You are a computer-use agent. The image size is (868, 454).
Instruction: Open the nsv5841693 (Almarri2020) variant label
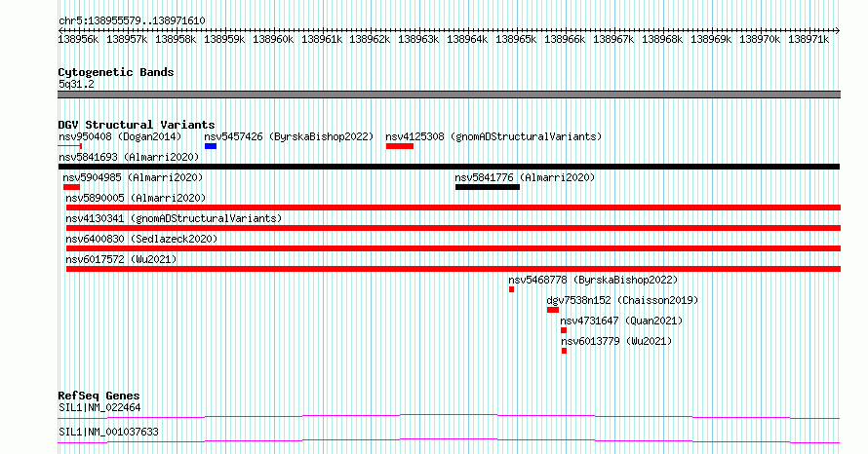129,157
